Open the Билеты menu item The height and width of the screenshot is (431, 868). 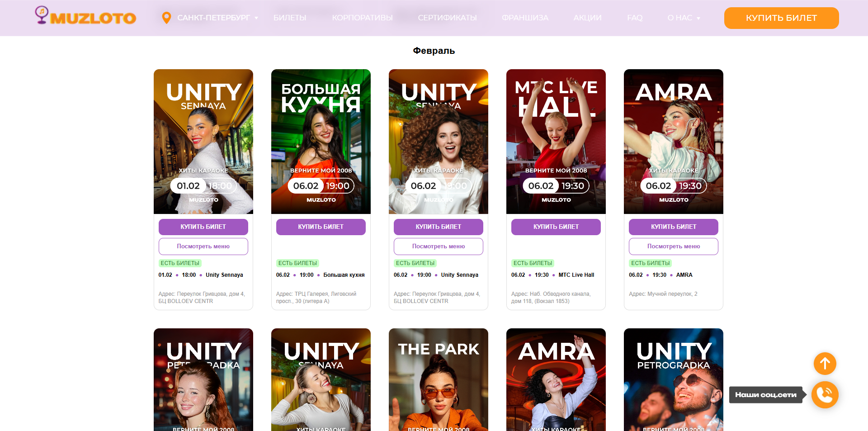pos(290,18)
